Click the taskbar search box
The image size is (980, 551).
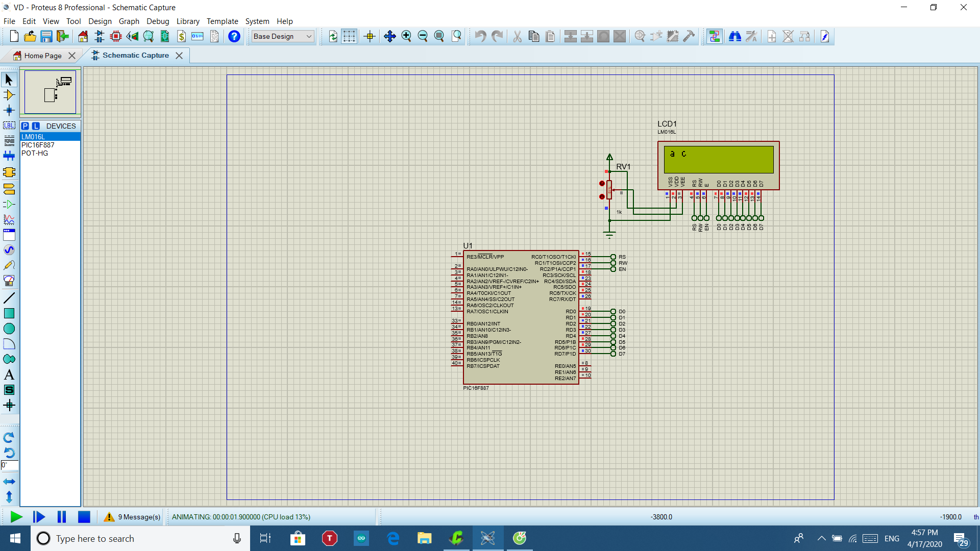pyautogui.click(x=140, y=538)
